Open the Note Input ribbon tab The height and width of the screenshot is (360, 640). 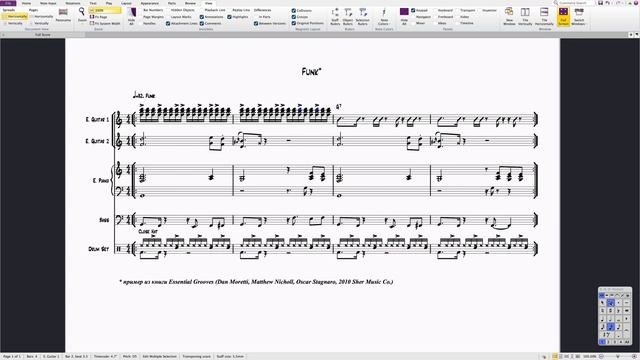point(47,3)
